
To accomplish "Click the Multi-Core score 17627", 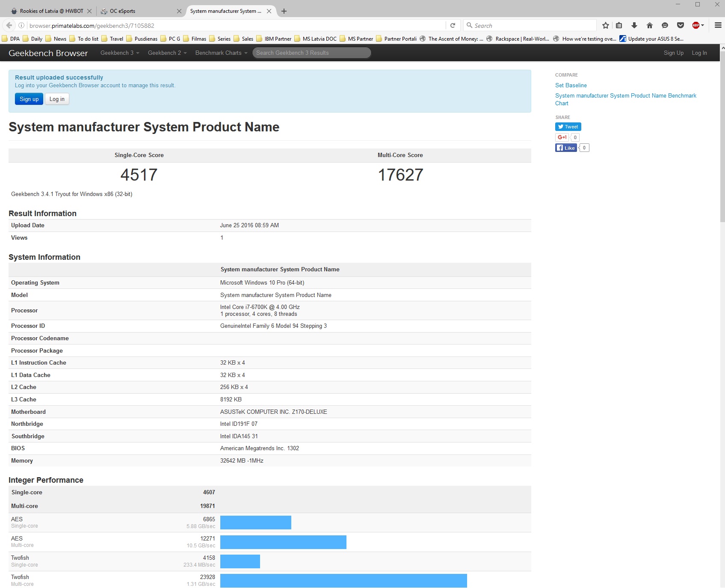I will (x=400, y=175).
